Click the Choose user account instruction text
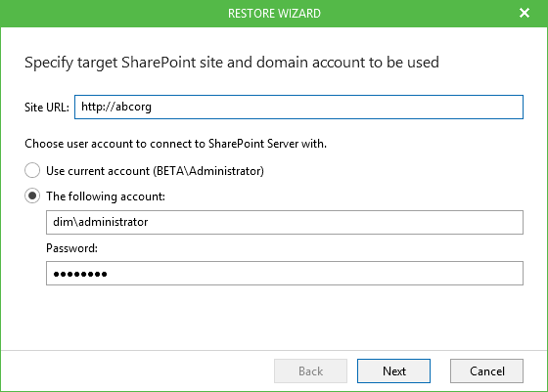This screenshot has width=548, height=392. click(x=175, y=144)
